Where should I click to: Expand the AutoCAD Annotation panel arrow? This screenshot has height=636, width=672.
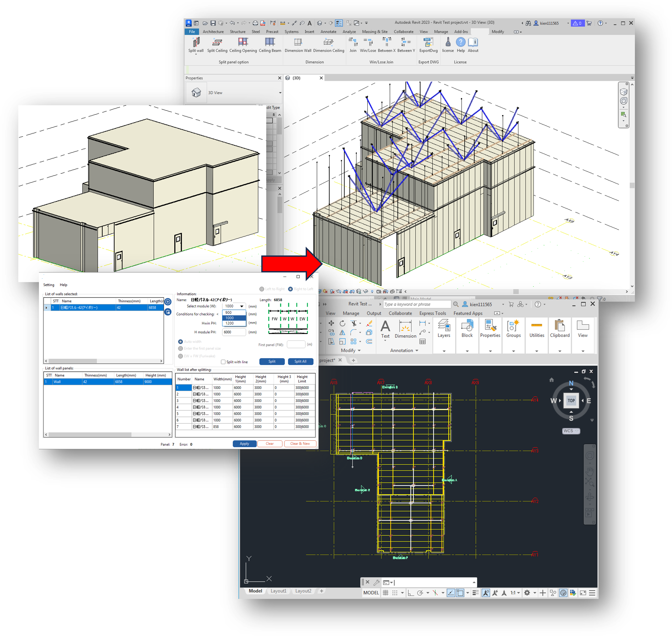pos(417,350)
